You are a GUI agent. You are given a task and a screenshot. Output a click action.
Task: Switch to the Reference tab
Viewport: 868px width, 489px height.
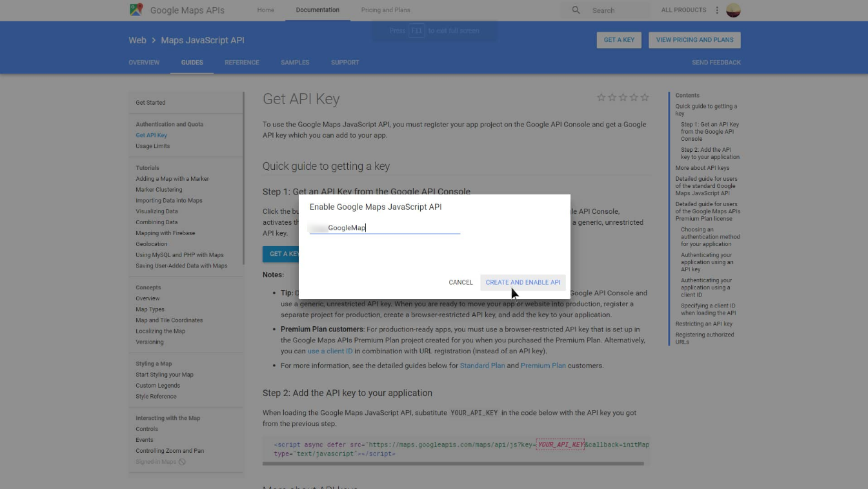[242, 63]
